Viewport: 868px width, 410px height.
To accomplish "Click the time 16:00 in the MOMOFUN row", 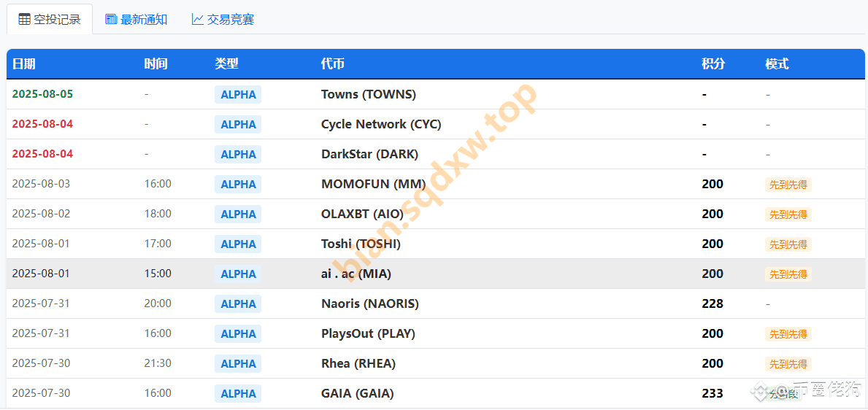I will point(158,184).
